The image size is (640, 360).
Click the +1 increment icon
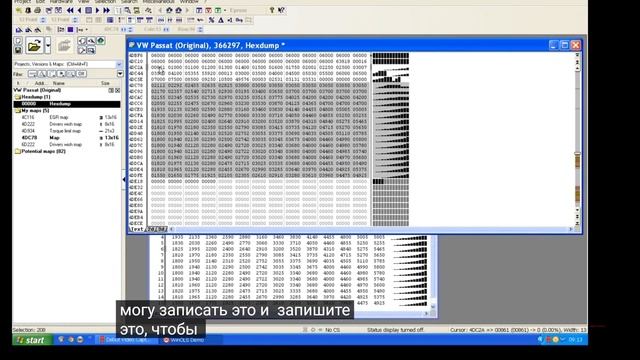point(230,20)
